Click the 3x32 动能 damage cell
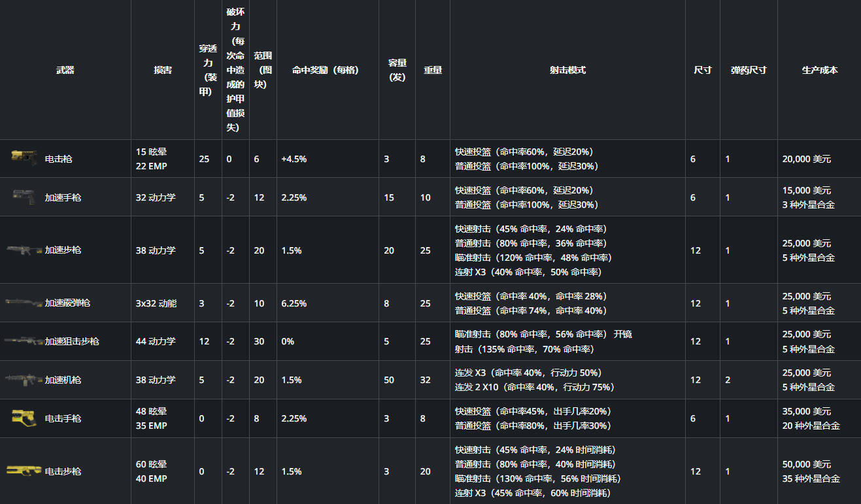 click(x=156, y=303)
